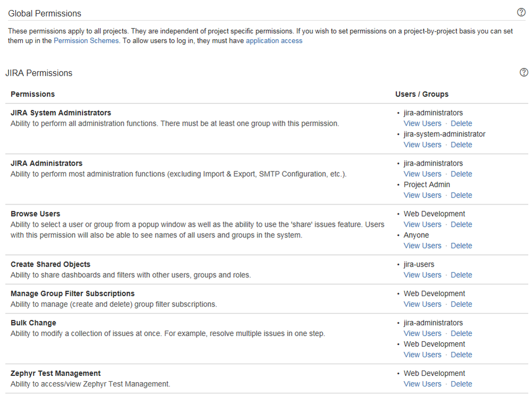Image resolution: width=532 pixels, height=404 pixels.
Task: View users of jira-administrators under Bulk Change
Action: pyautogui.click(x=422, y=333)
